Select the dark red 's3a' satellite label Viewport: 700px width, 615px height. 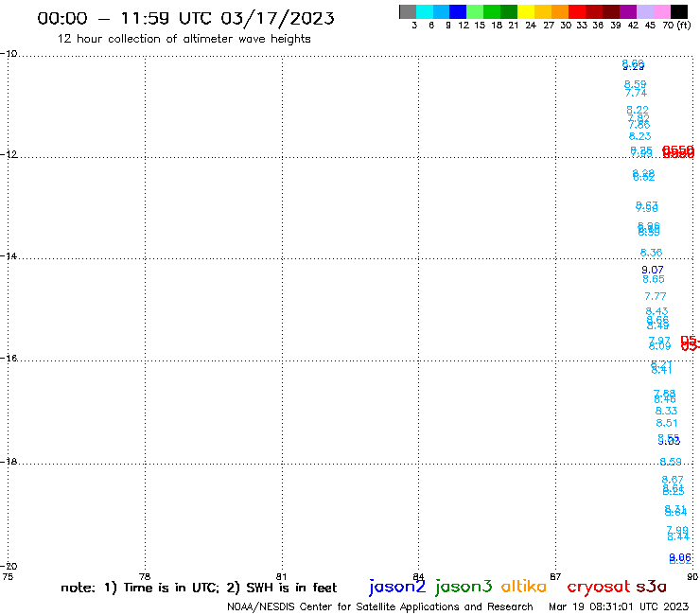coord(652,587)
